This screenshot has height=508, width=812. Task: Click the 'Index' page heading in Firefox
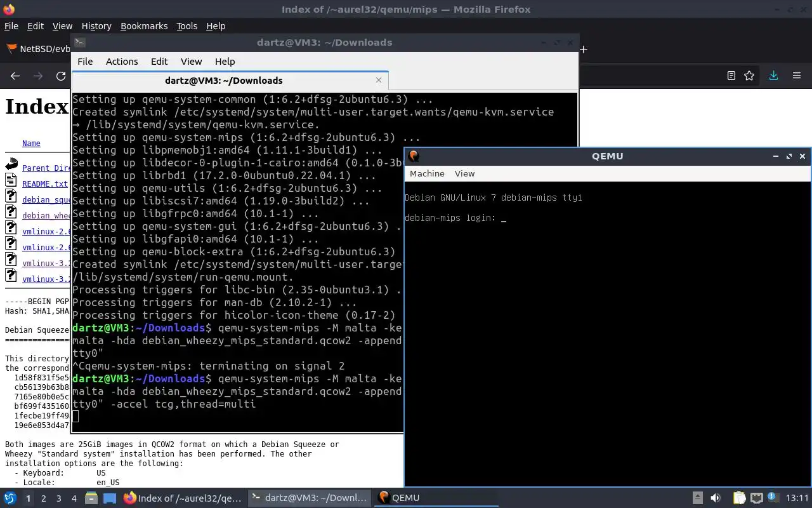pyautogui.click(x=36, y=107)
